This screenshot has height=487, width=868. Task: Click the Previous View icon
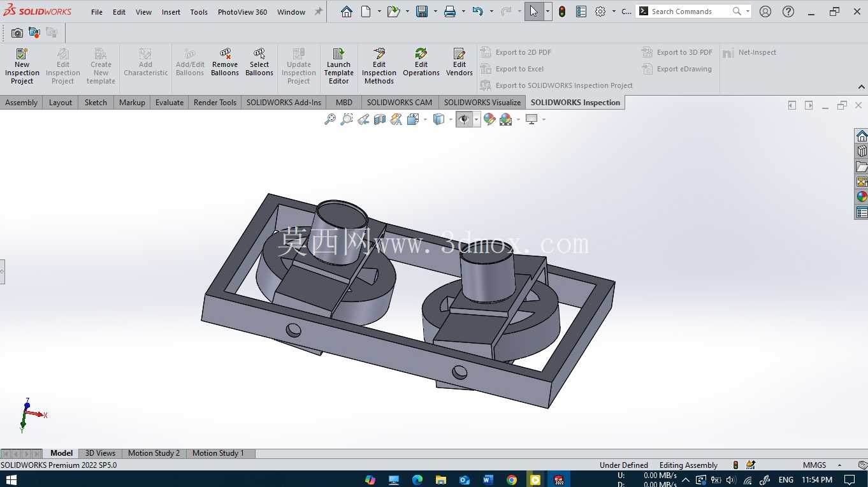pyautogui.click(x=363, y=119)
